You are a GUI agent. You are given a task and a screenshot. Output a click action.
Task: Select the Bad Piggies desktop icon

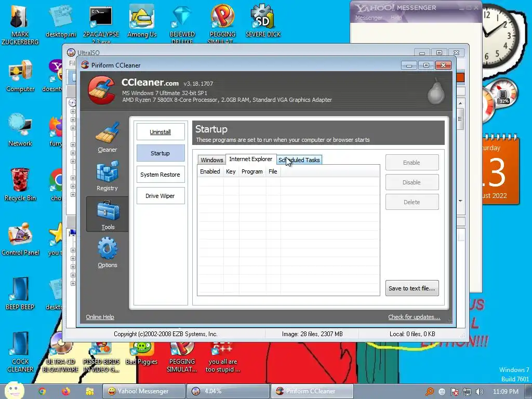141,353
